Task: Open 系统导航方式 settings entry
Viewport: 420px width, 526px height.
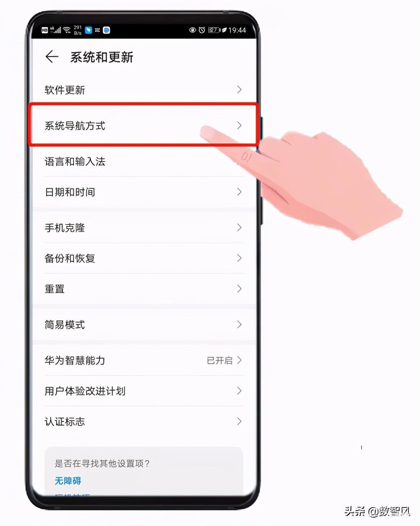Action: (x=144, y=125)
